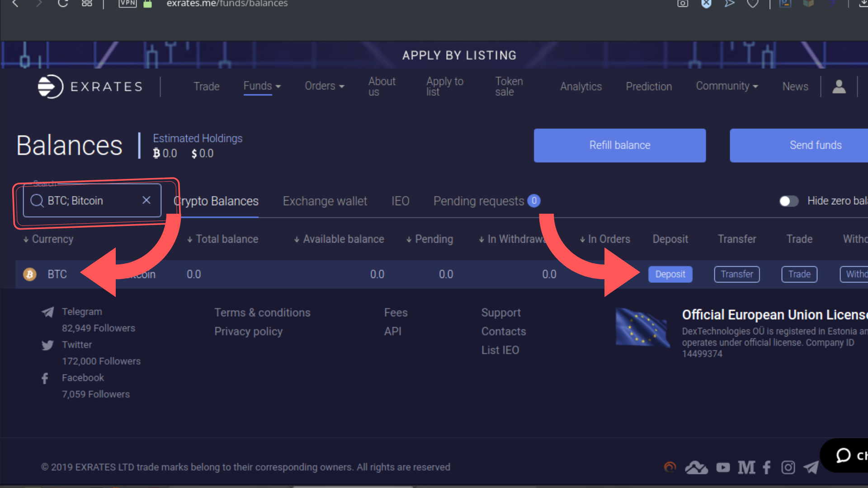The height and width of the screenshot is (488, 868).
Task: Open the CoinMarketCap wave icon in bottom bar
Action: click(x=696, y=467)
